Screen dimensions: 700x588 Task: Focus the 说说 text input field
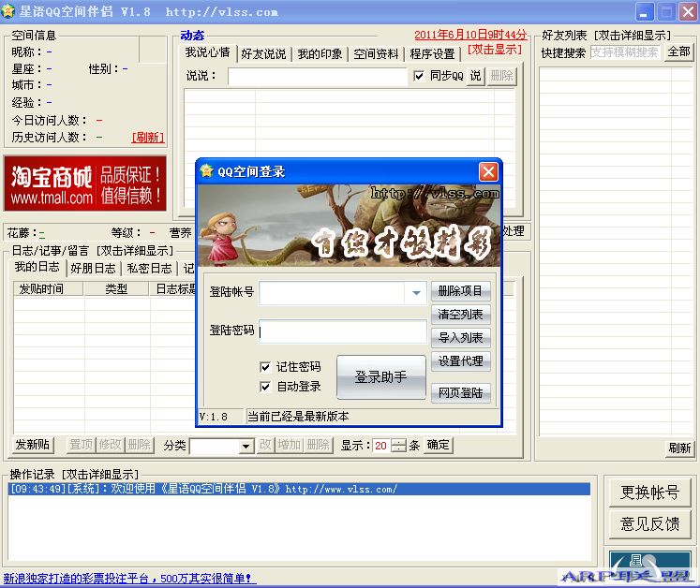click(x=318, y=76)
